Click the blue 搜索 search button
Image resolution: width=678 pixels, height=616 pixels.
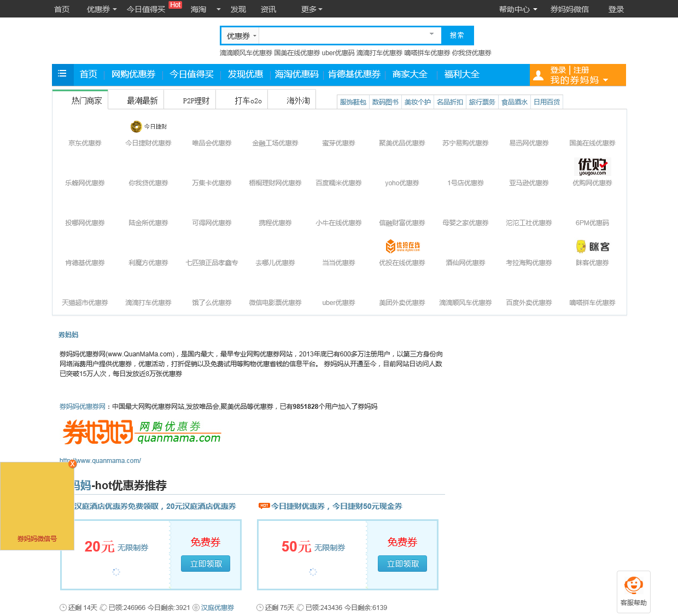(x=457, y=36)
